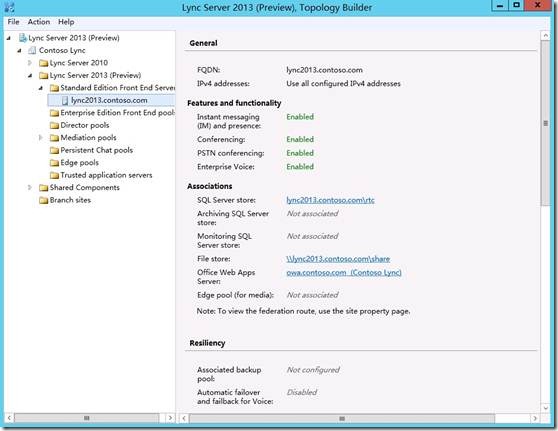558x431 pixels.
Task: Click 'Not associated' for Archiving SQL Server store
Action: (x=312, y=214)
